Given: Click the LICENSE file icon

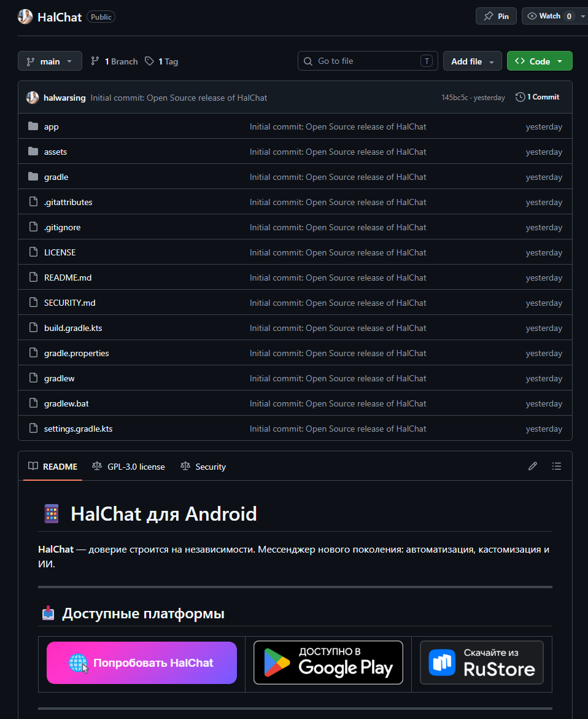Looking at the screenshot, I should (33, 252).
